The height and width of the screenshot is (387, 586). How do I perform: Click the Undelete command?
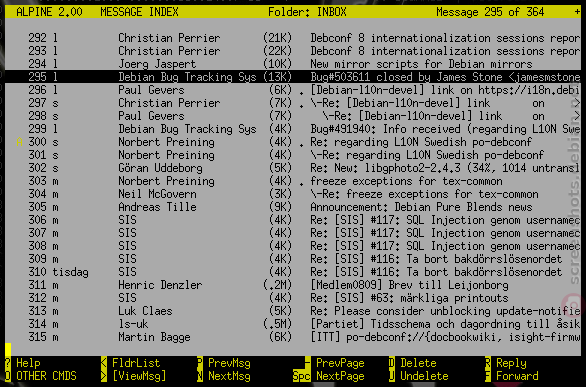(424, 376)
